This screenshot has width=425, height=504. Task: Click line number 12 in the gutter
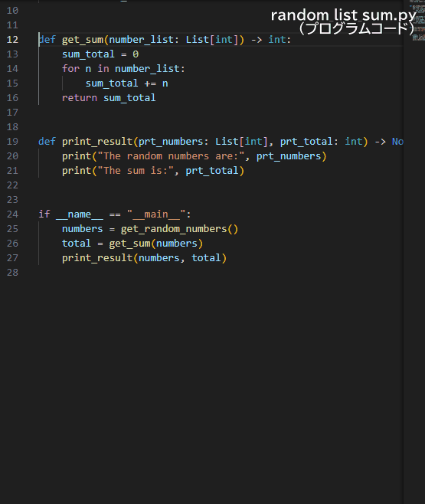[x=12, y=40]
